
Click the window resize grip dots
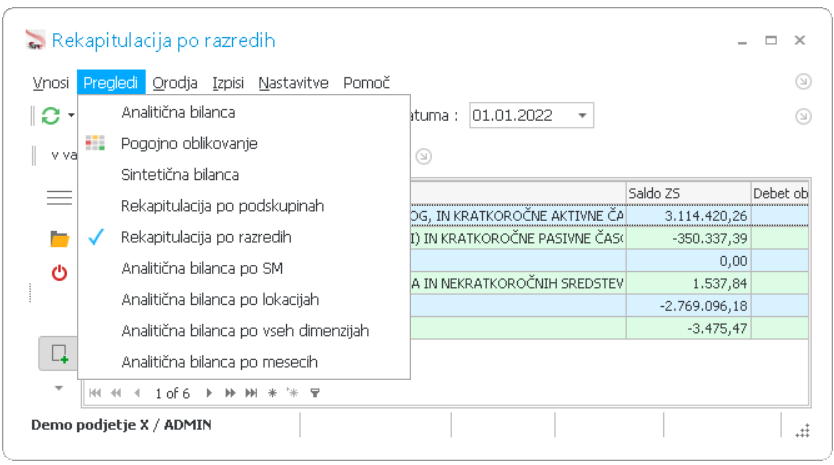(803, 430)
